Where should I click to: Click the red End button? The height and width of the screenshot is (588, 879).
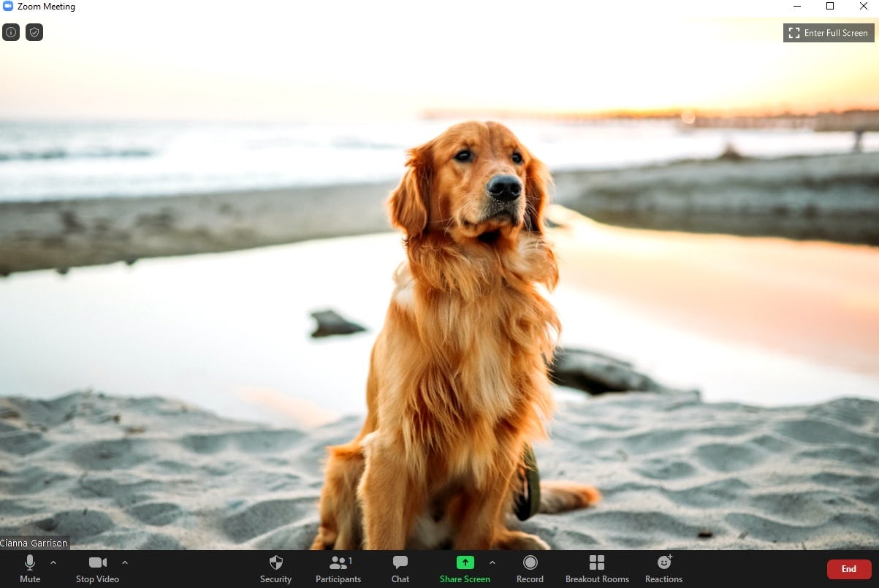(848, 569)
